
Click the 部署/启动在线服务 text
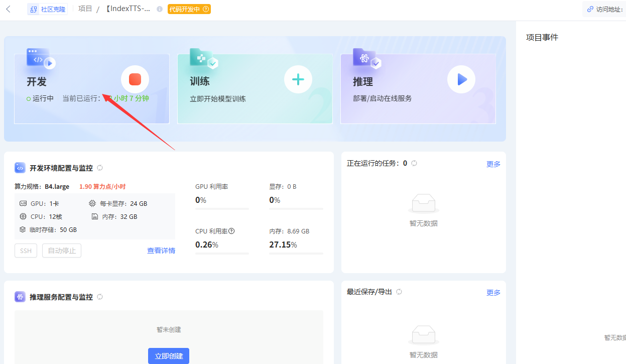pos(383,99)
